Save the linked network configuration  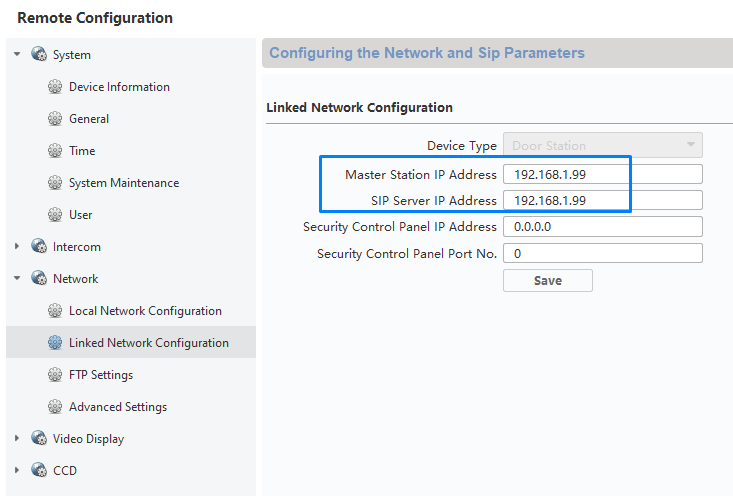(548, 280)
